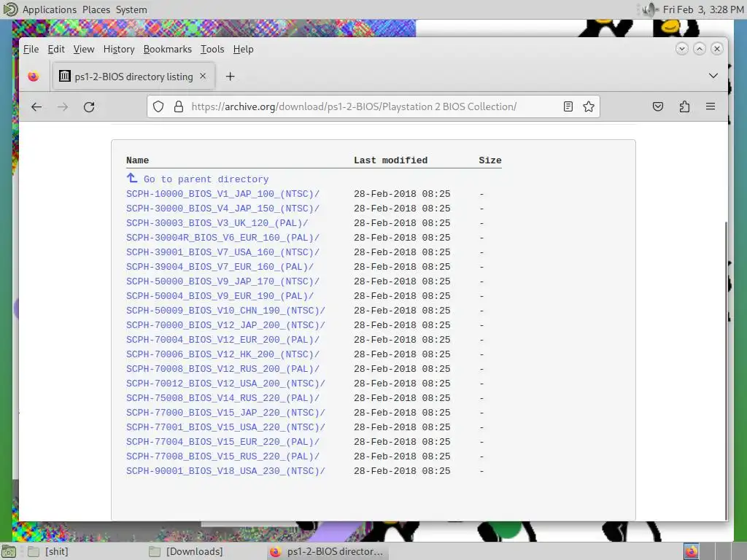Open SCPH-77008_BIOS_V15_RUS_220 folder link
This screenshot has width=747, height=560.
[x=223, y=456]
